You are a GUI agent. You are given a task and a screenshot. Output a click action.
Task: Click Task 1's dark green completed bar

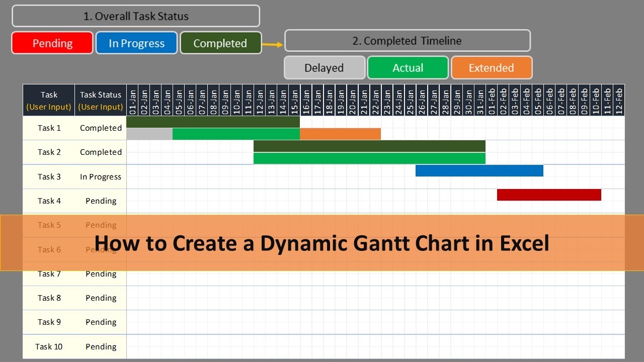213,122
